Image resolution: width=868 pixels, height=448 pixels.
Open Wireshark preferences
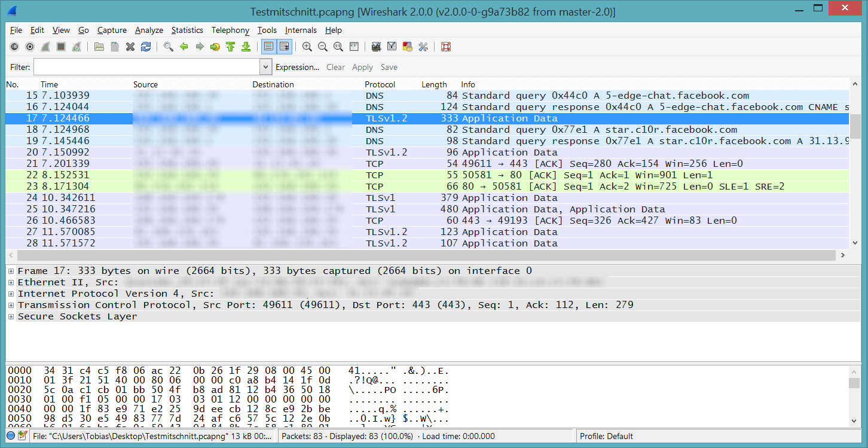tap(423, 47)
